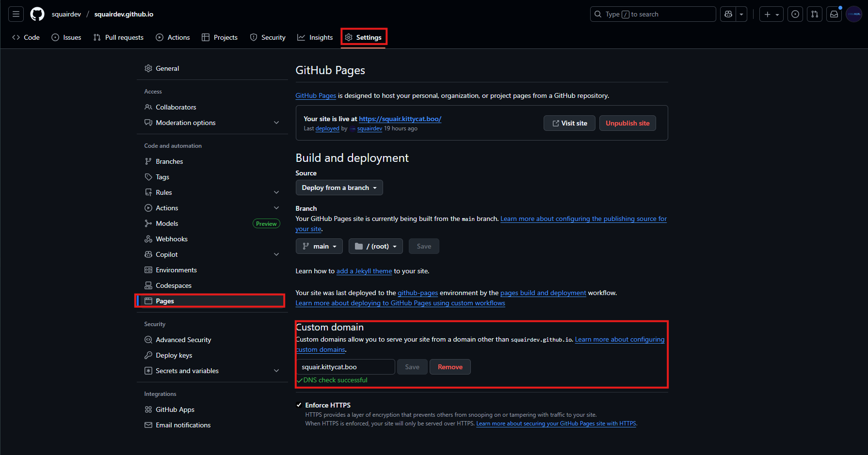Screen dimensions: 868x455
Task: Click the Webhooks icon in the sidebar
Action: [148, 238]
